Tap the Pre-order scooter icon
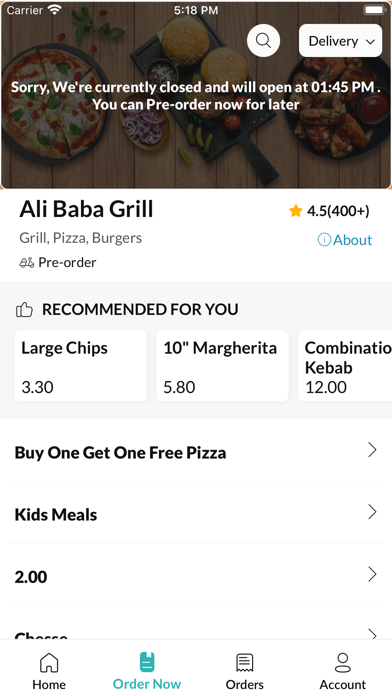The width and height of the screenshot is (392, 696). coord(27,263)
